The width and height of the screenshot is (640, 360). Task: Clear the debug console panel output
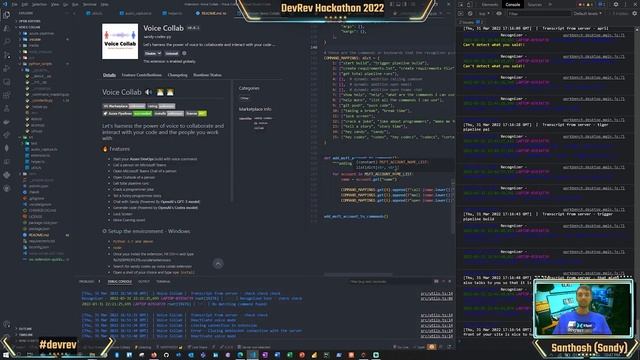tap(436, 281)
